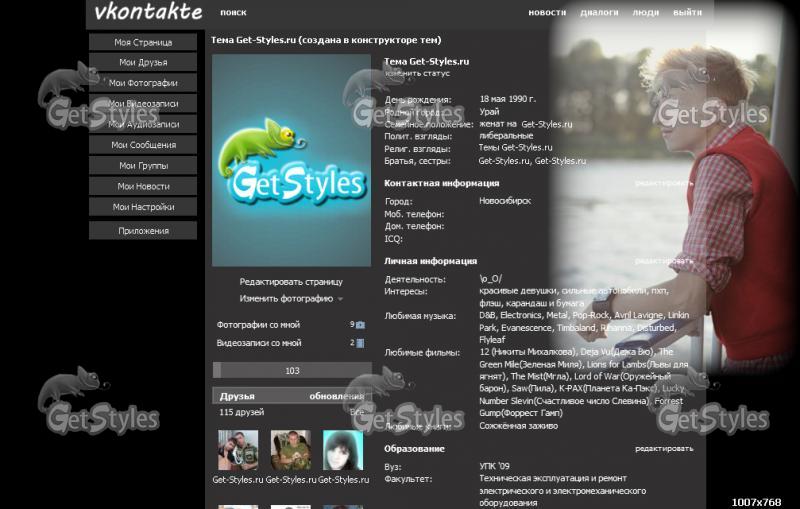Open Мои Друзья sidebar item
Screen dimensions: 800x509
coord(143,62)
